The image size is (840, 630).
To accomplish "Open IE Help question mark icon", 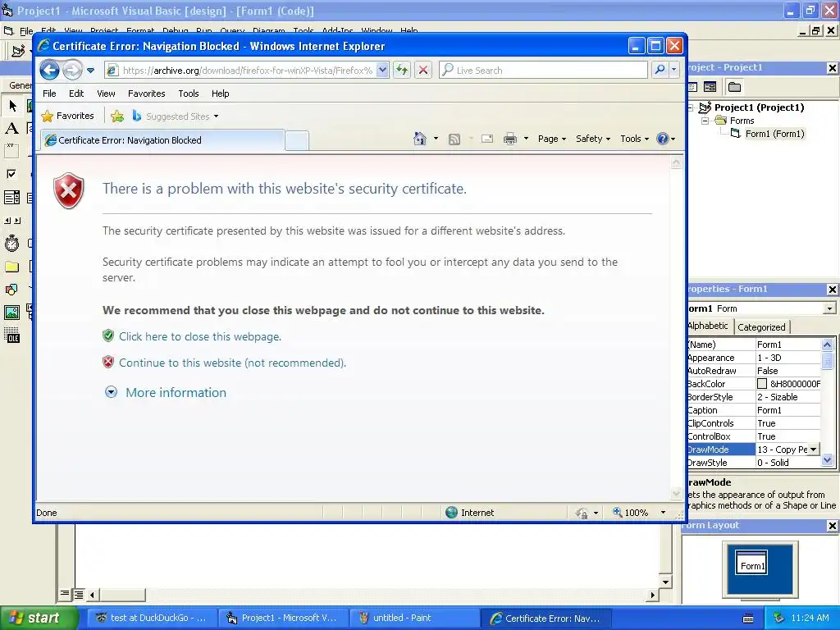I will click(x=663, y=139).
